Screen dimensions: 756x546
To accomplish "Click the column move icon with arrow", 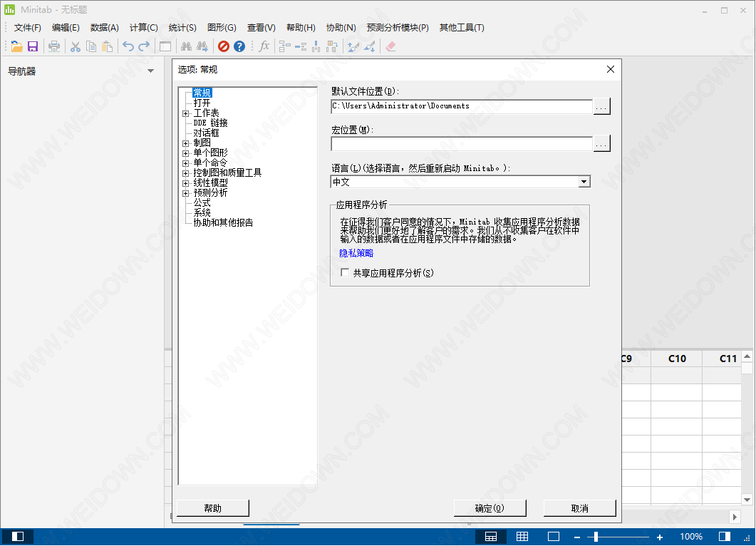I will pyautogui.click(x=332, y=46).
